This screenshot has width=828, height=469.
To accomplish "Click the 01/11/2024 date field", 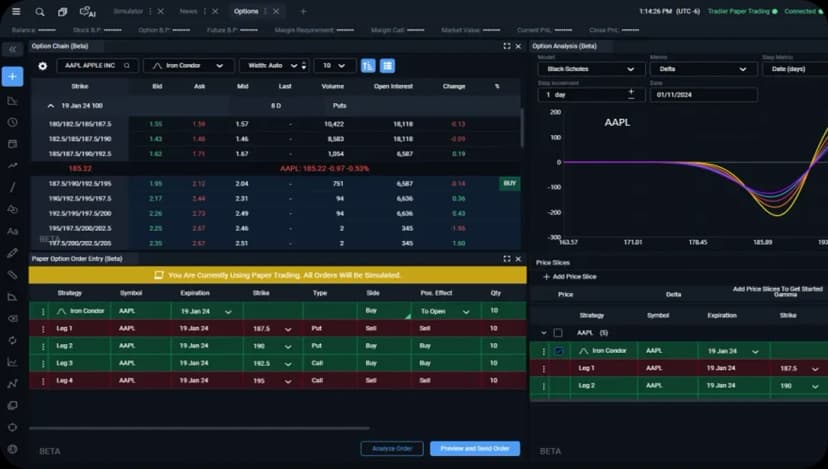I will pos(704,95).
